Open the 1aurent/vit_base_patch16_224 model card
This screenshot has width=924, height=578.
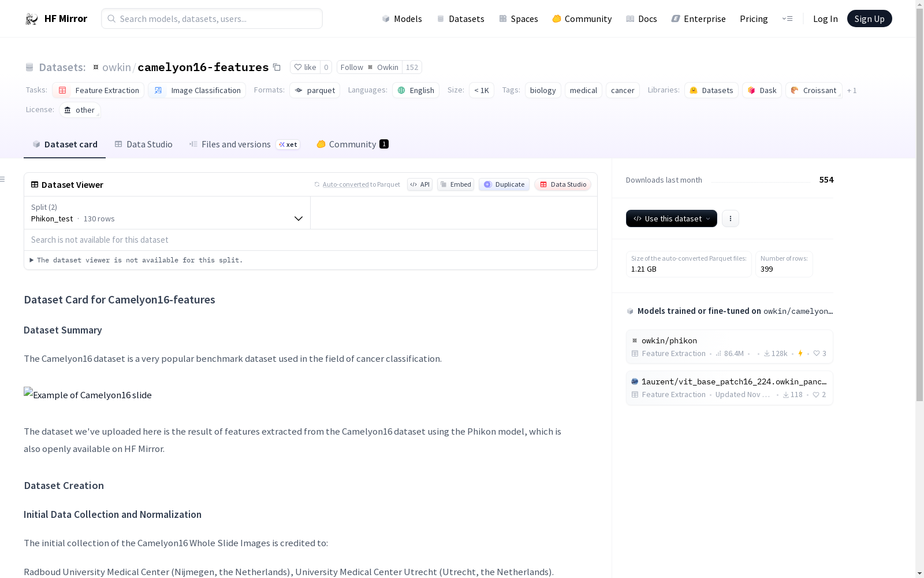click(729, 387)
